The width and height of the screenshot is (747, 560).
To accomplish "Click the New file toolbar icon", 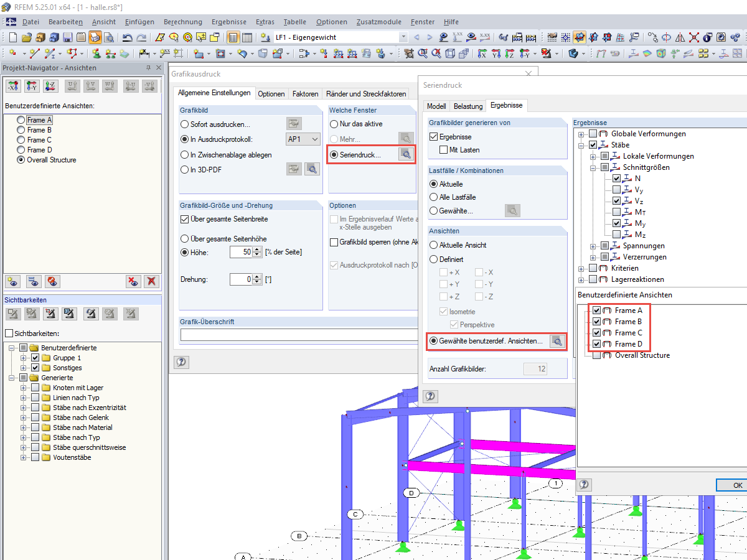I will tap(13, 37).
